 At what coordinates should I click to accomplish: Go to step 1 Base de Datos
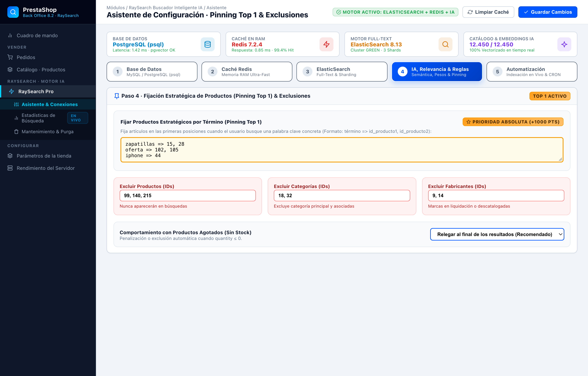coord(152,72)
